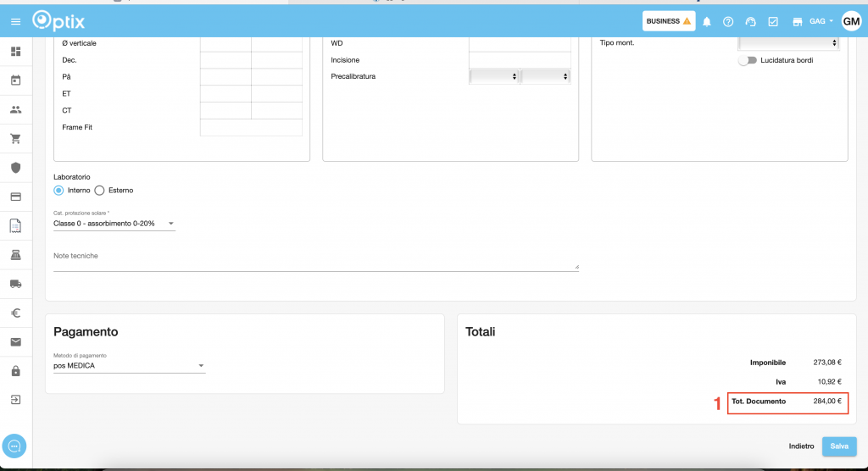Expand Cat. protezione solare dropdown
This screenshot has width=868, height=471.
click(114, 224)
